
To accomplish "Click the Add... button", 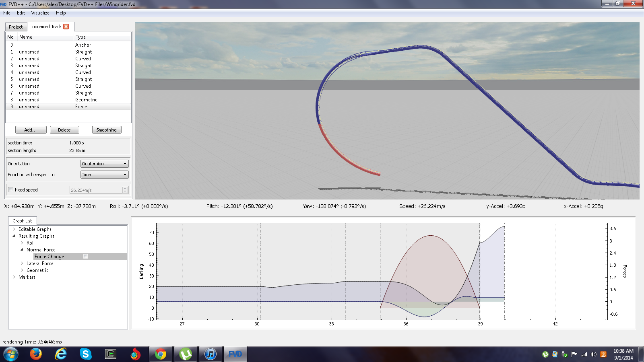I will click(x=30, y=130).
